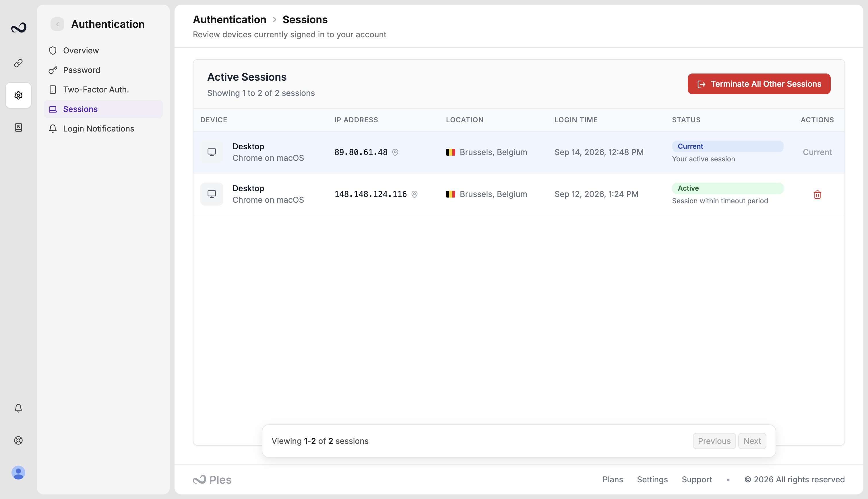
Task: Click the Sessions breadcrumb title
Action: 305,20
